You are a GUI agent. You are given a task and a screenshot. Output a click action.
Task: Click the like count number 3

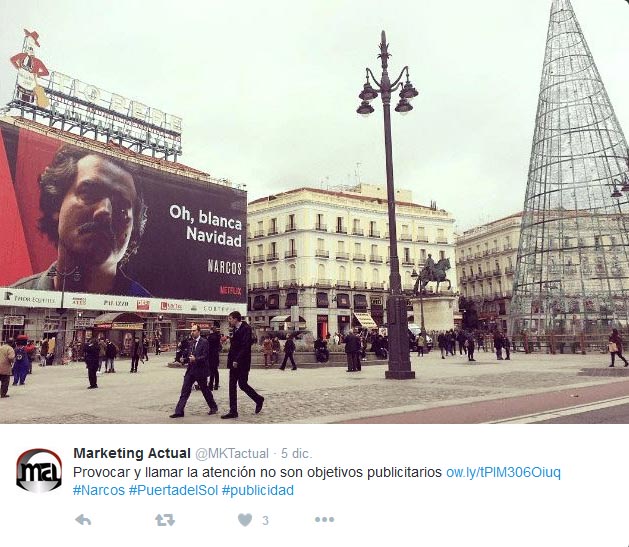click(x=265, y=521)
